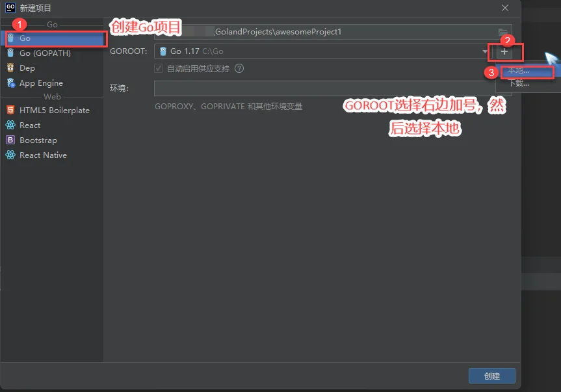
Task: Click the project location path field
Action: click(333, 32)
